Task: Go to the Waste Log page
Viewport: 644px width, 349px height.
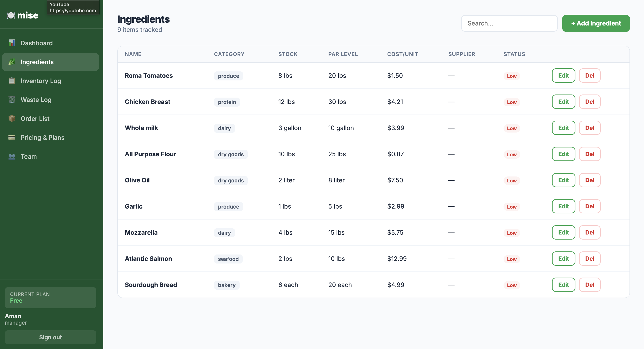Action: [x=36, y=100]
